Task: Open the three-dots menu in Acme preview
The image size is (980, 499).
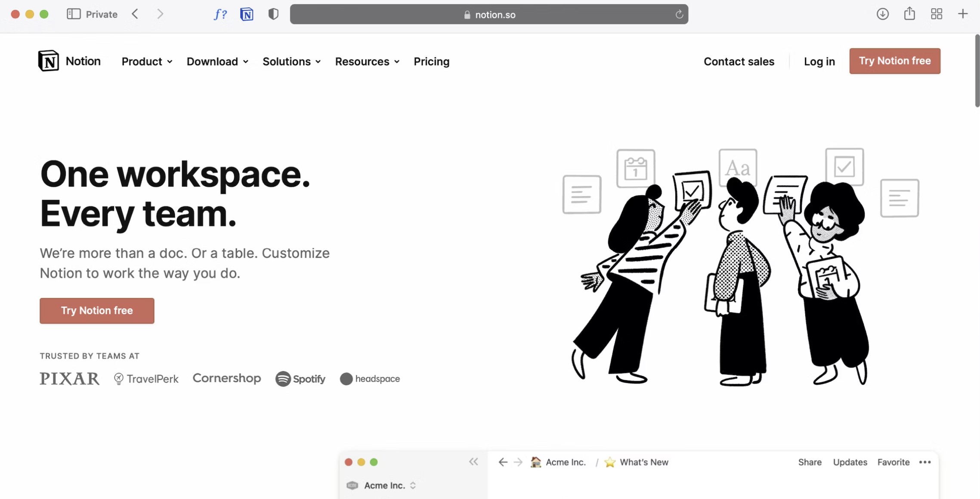Action: (925, 462)
